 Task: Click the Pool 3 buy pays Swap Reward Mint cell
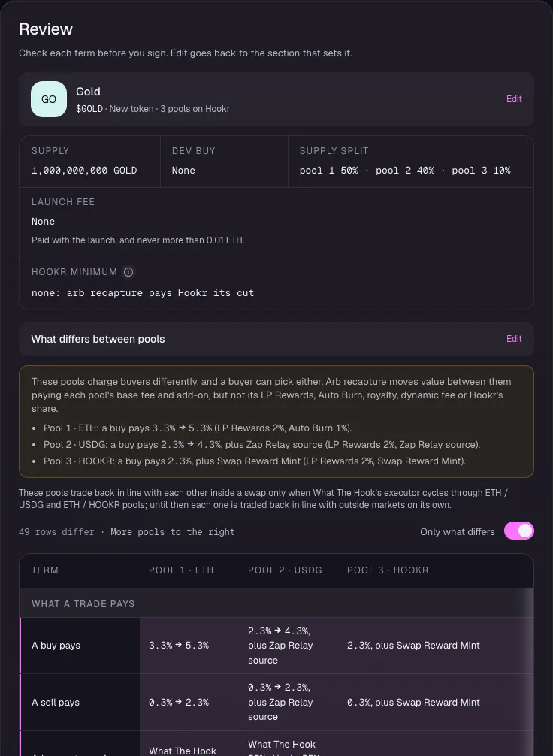click(414, 645)
